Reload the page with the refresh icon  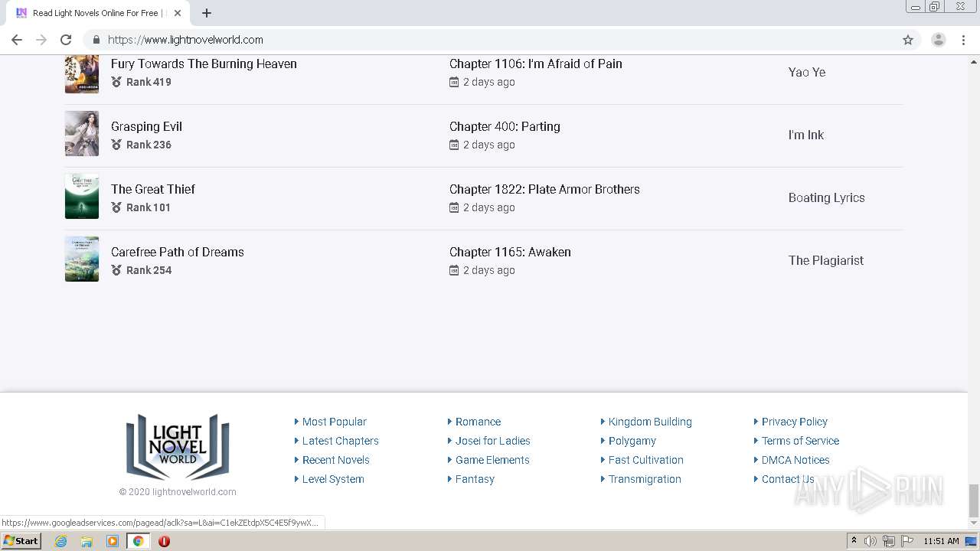(66, 40)
